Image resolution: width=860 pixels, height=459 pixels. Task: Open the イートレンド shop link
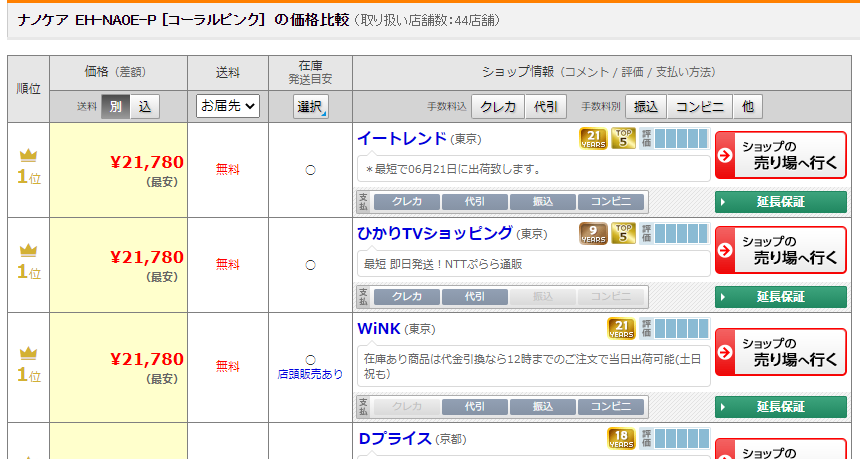click(402, 138)
